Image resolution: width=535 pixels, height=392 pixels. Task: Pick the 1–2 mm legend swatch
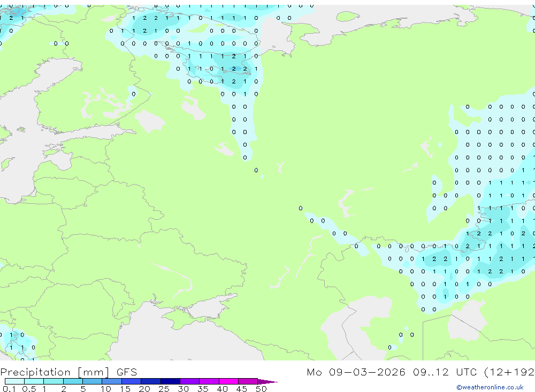(53, 381)
